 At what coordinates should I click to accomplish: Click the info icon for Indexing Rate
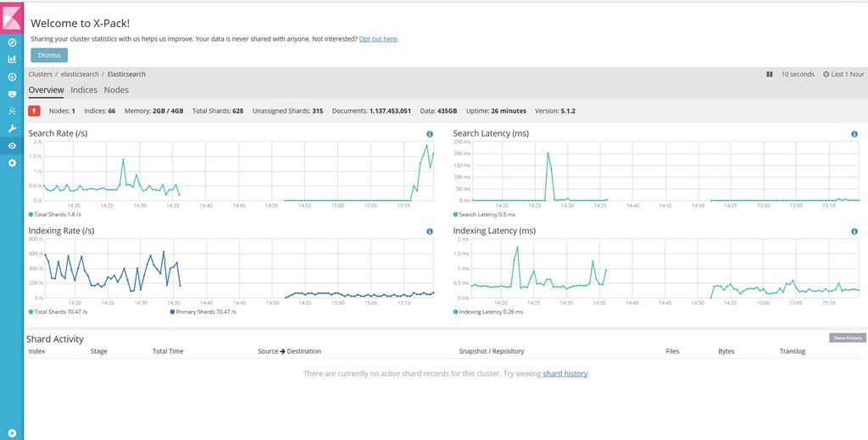tap(430, 231)
